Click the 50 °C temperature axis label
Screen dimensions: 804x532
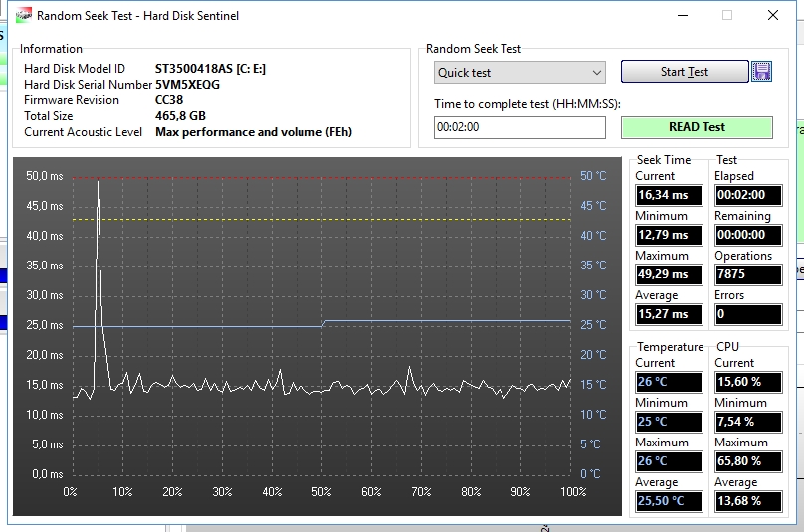click(x=593, y=176)
